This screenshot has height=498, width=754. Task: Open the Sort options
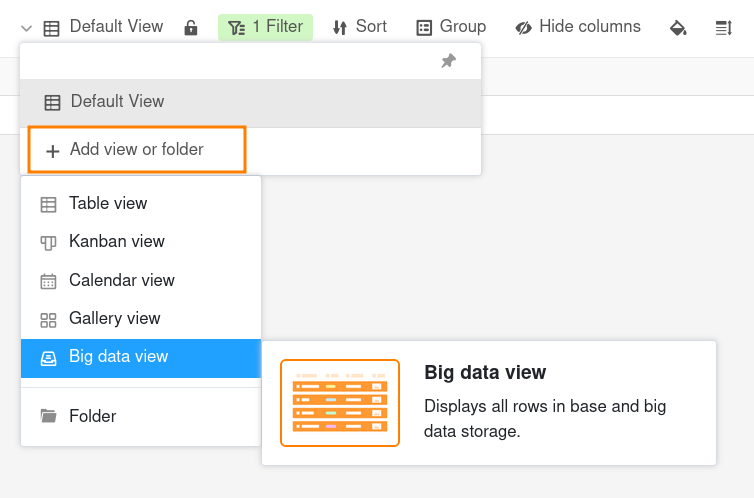pyautogui.click(x=359, y=27)
